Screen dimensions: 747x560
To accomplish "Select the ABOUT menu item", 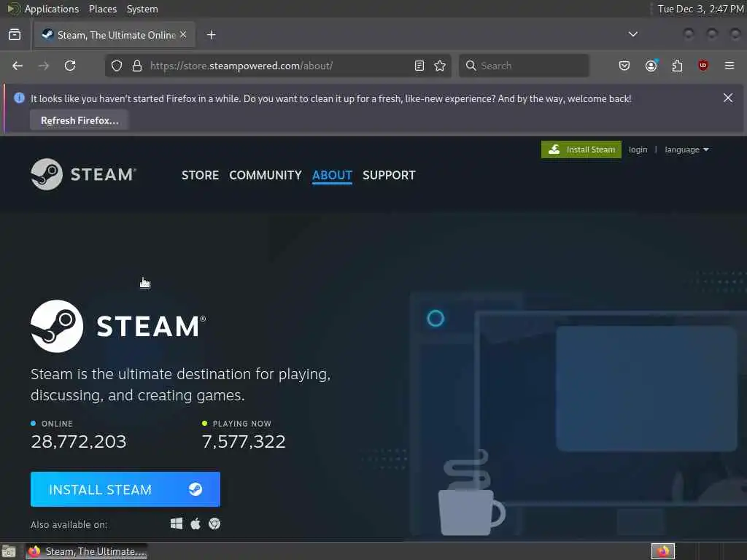I will (332, 175).
